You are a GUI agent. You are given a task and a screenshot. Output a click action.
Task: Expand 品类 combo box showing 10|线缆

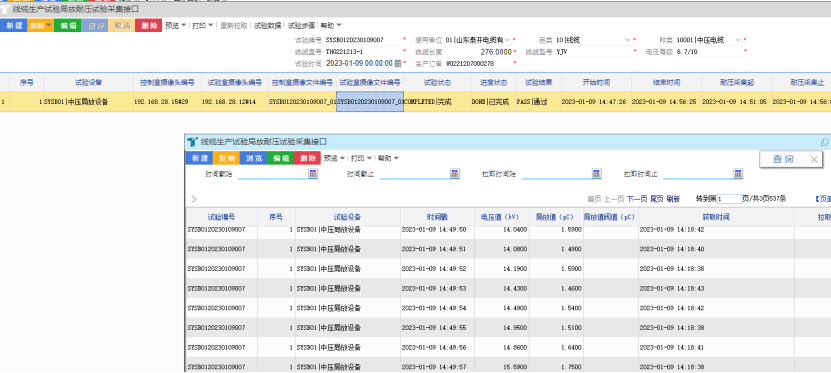coord(628,40)
